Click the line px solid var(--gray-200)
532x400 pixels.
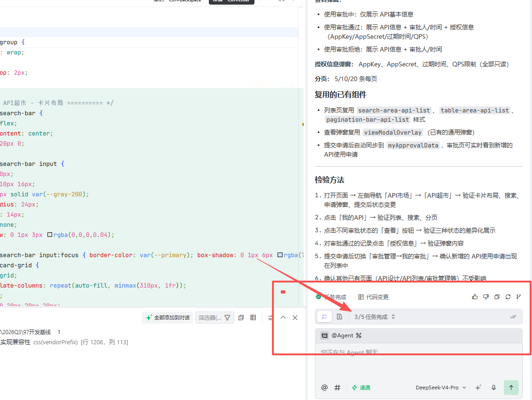(44, 194)
